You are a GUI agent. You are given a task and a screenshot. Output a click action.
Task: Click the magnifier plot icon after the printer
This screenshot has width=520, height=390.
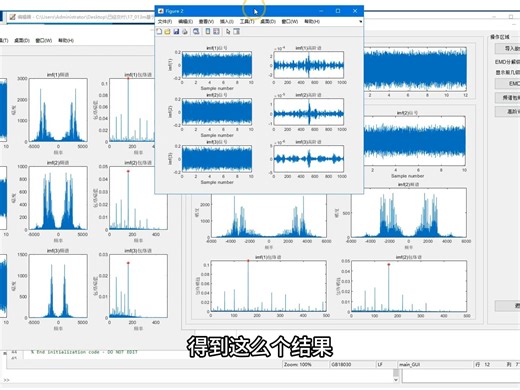click(196, 31)
